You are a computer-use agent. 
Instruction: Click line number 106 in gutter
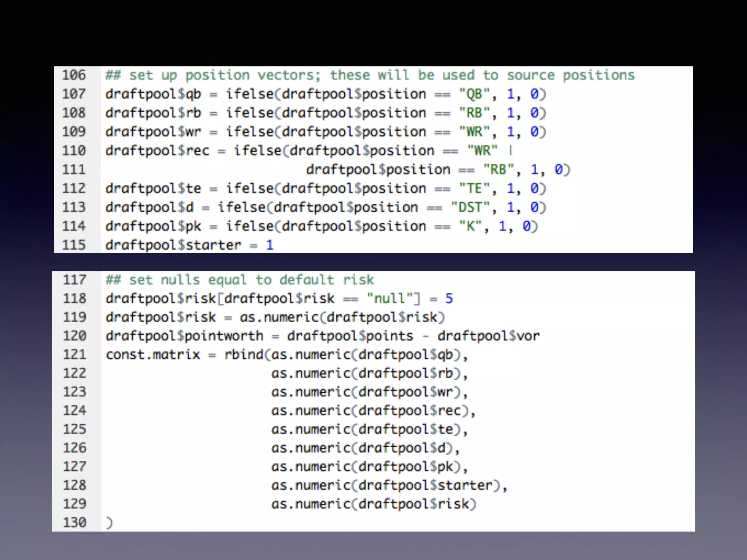click(x=74, y=75)
